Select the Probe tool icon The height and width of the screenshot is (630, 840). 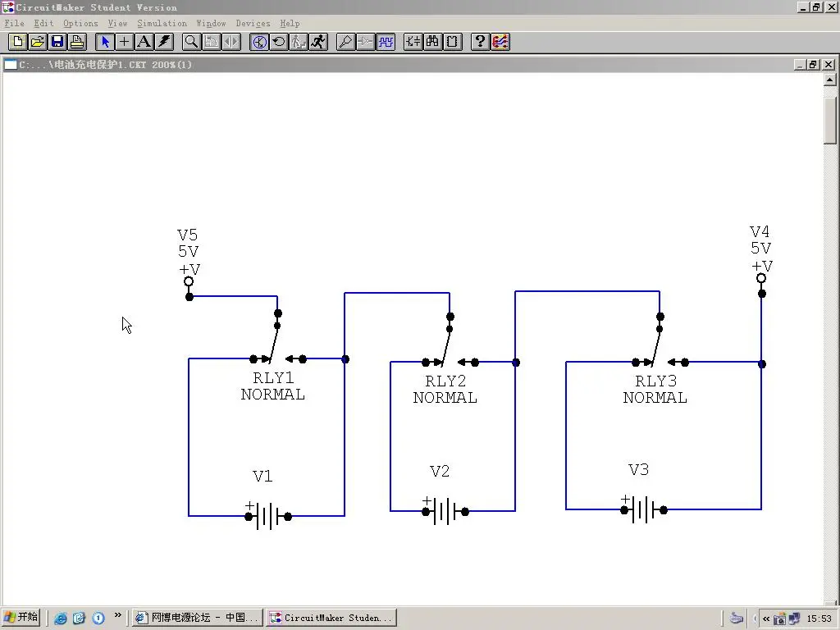pos(345,42)
